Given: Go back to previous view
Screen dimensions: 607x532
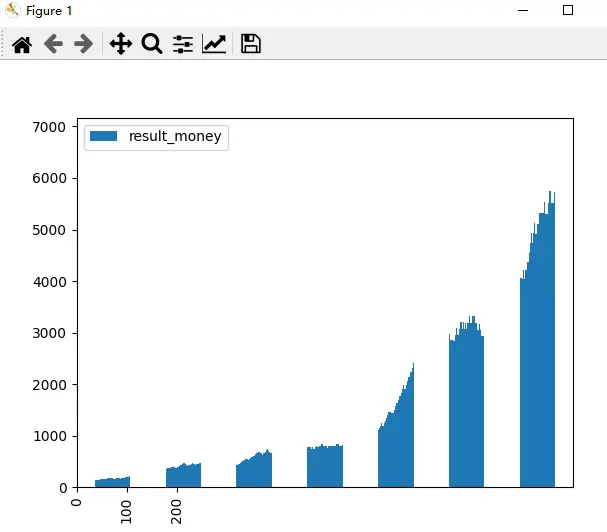Looking at the screenshot, I should (53, 44).
